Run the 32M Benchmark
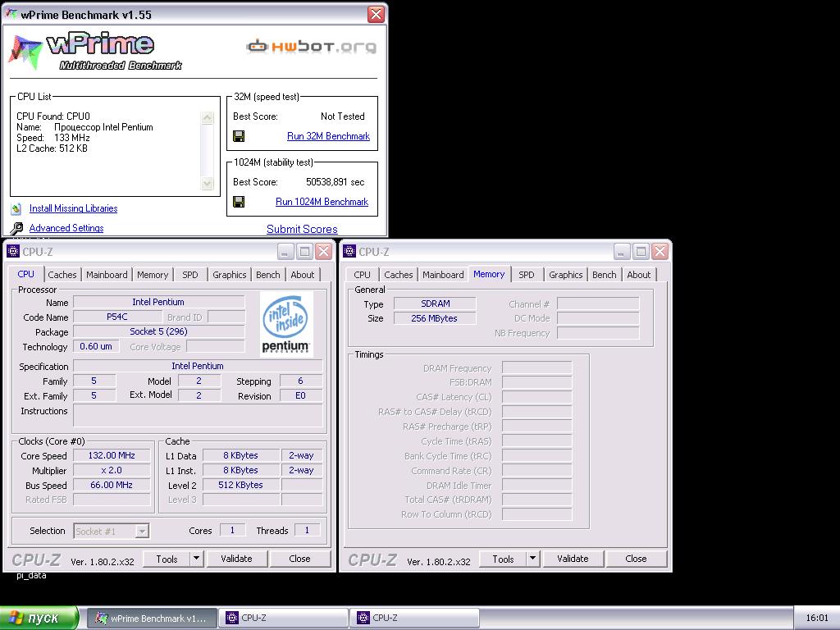The width and height of the screenshot is (840, 630). pyautogui.click(x=328, y=136)
